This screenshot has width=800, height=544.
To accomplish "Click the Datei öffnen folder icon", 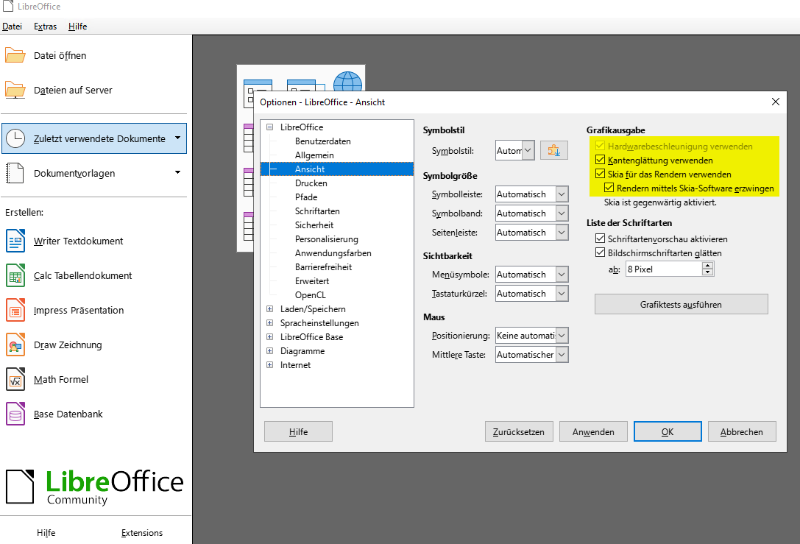I will pos(15,55).
